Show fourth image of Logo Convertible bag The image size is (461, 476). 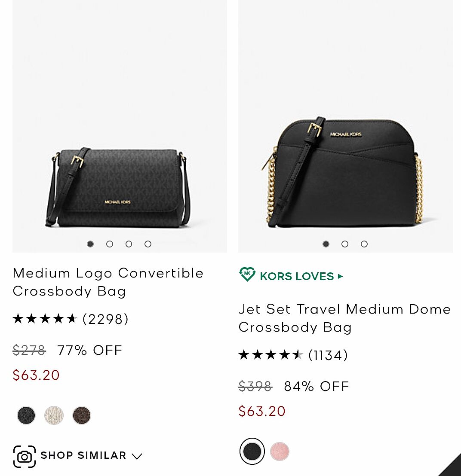click(x=148, y=244)
